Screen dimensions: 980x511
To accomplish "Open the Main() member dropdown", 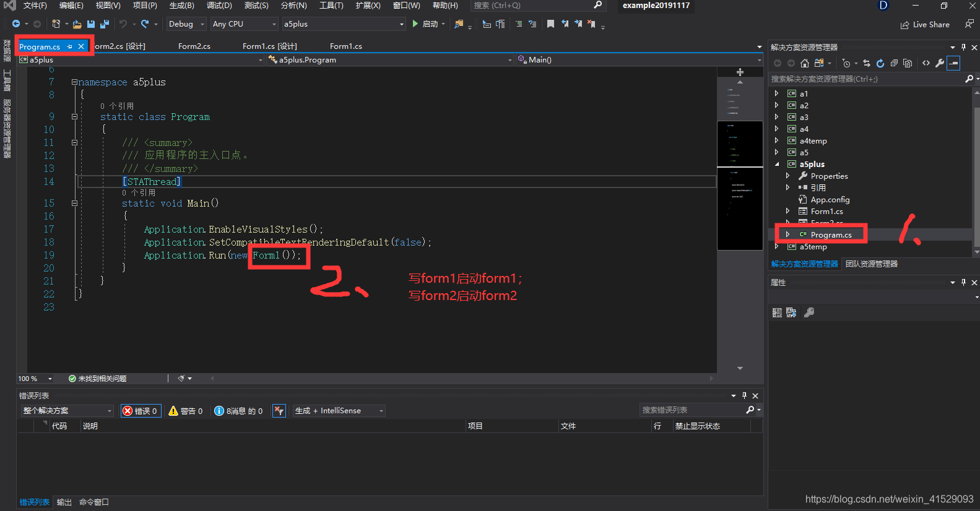I will [640, 60].
